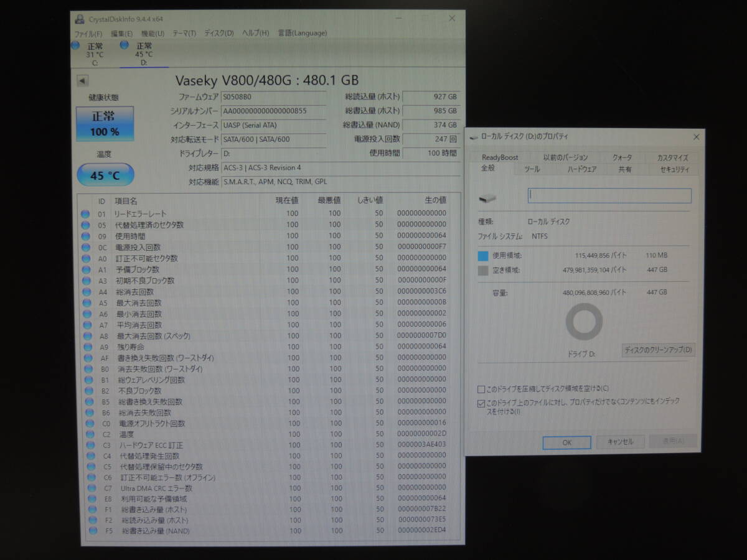Open the ディスク(D) menu
The image size is (747, 560).
click(219, 34)
